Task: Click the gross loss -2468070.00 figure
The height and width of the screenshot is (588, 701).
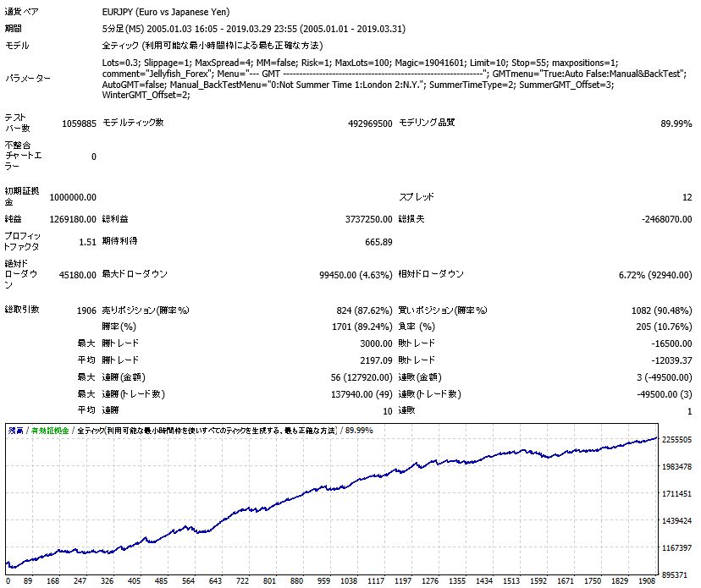Action: [x=666, y=219]
